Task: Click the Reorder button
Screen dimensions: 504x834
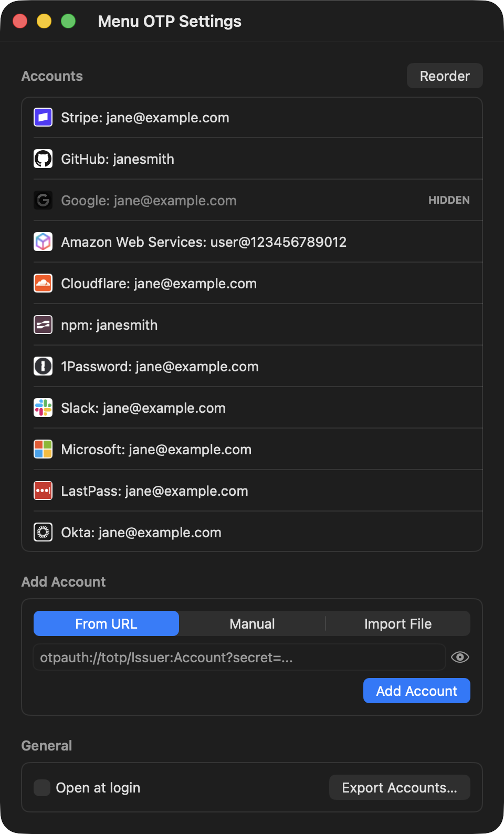Action: point(445,76)
